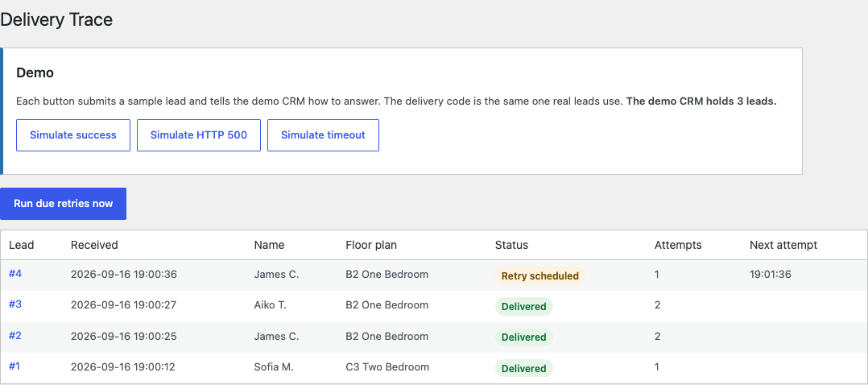
Task: Open lead #3 link
Action: pos(15,304)
